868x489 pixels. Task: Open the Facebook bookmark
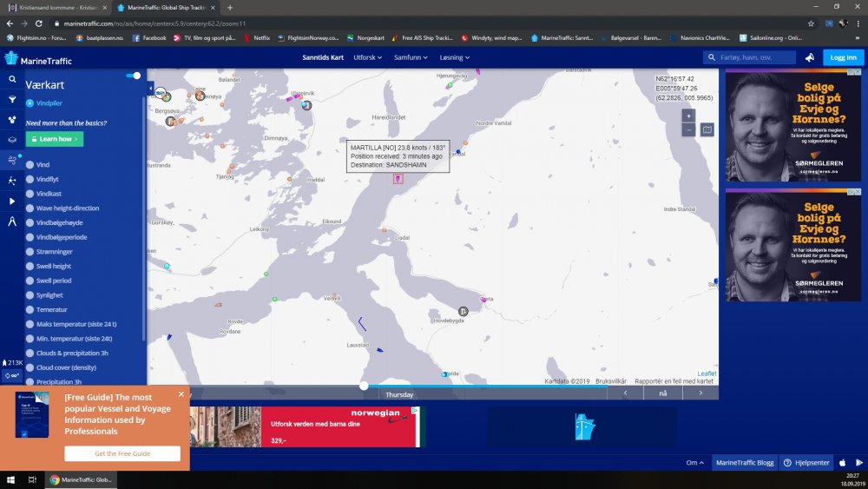(x=149, y=38)
